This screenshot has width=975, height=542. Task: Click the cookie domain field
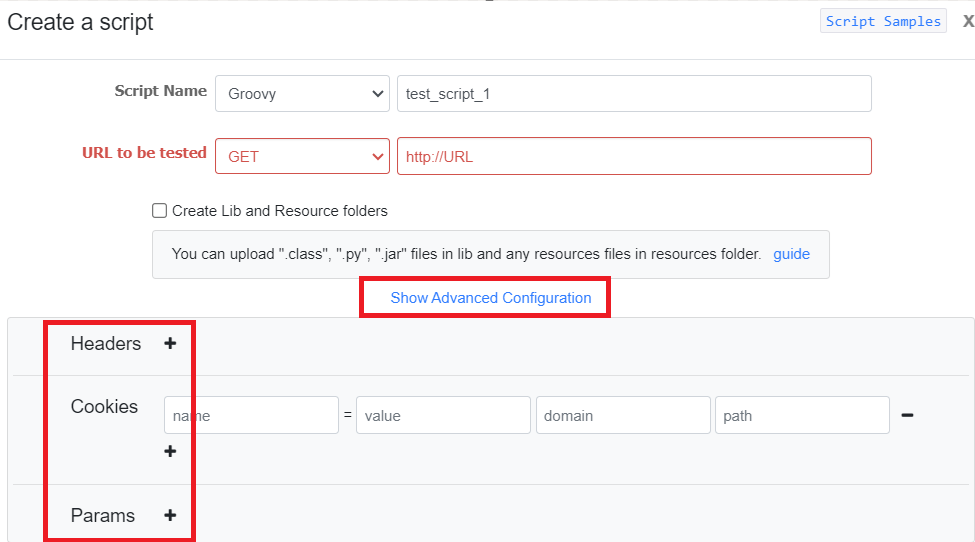623,415
